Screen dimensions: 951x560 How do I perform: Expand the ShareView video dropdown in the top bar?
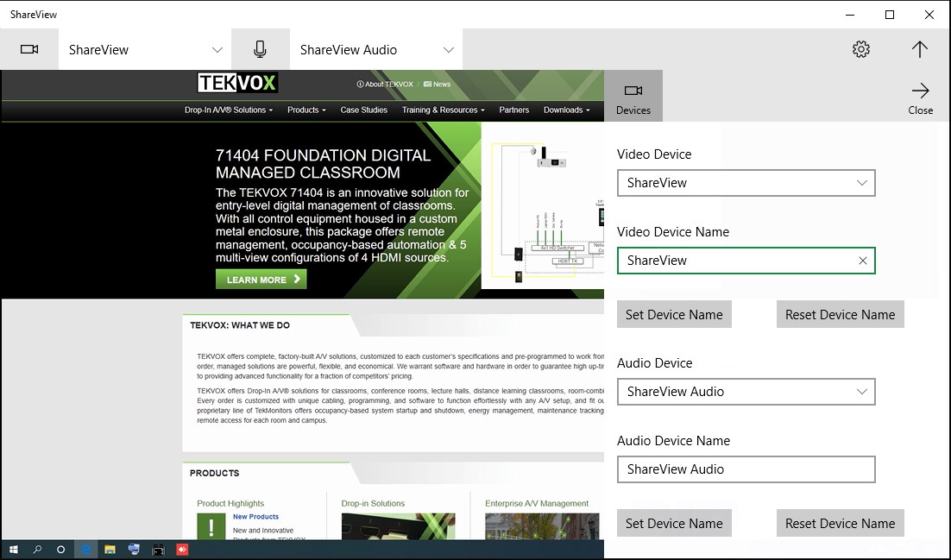146,50
